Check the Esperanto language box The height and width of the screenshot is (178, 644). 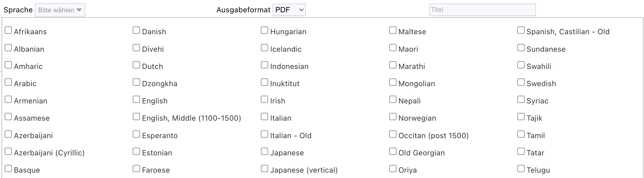136,134
